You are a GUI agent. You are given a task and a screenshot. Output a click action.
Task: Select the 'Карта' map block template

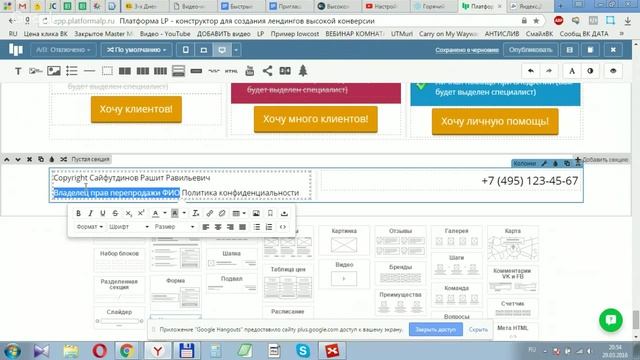tap(513, 244)
